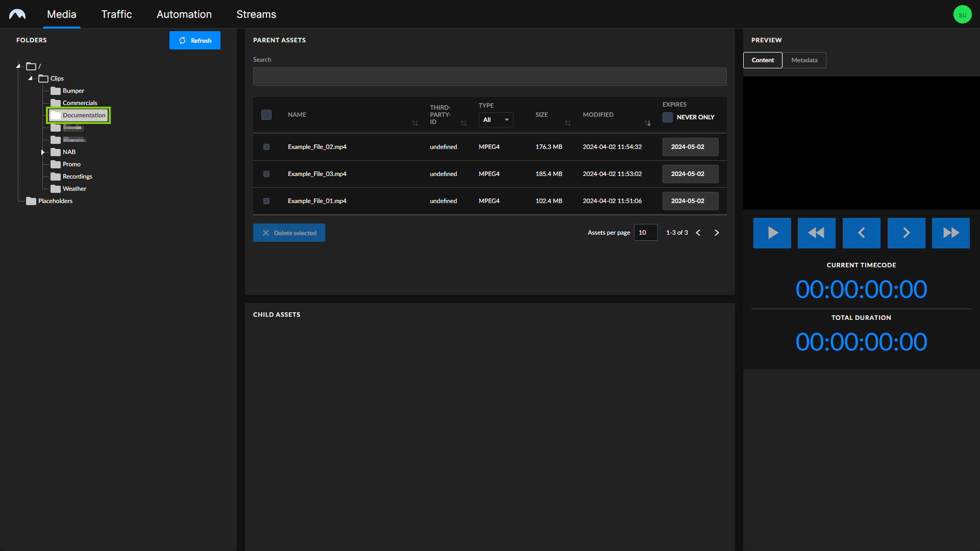
Task: Select the checkbox for Example_File_01.mp4
Action: pos(266,201)
